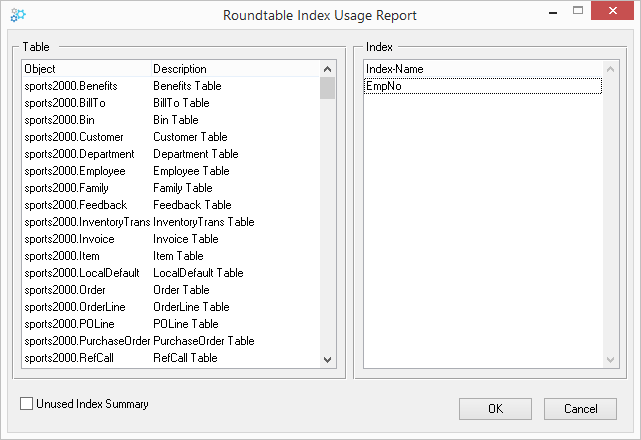This screenshot has height=440, width=641.
Task: Select the sports2000.Item row
Action: tap(171, 256)
